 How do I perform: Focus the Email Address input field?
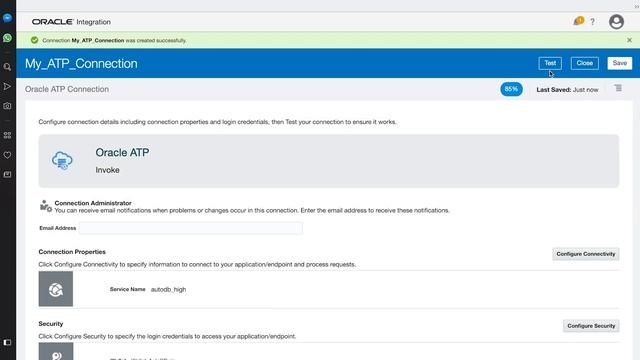(x=191, y=228)
